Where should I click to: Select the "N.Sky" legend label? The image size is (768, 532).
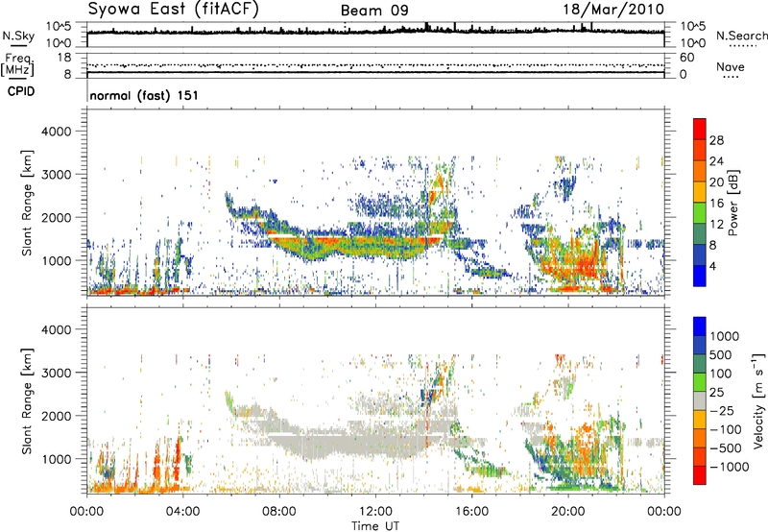click(x=18, y=36)
